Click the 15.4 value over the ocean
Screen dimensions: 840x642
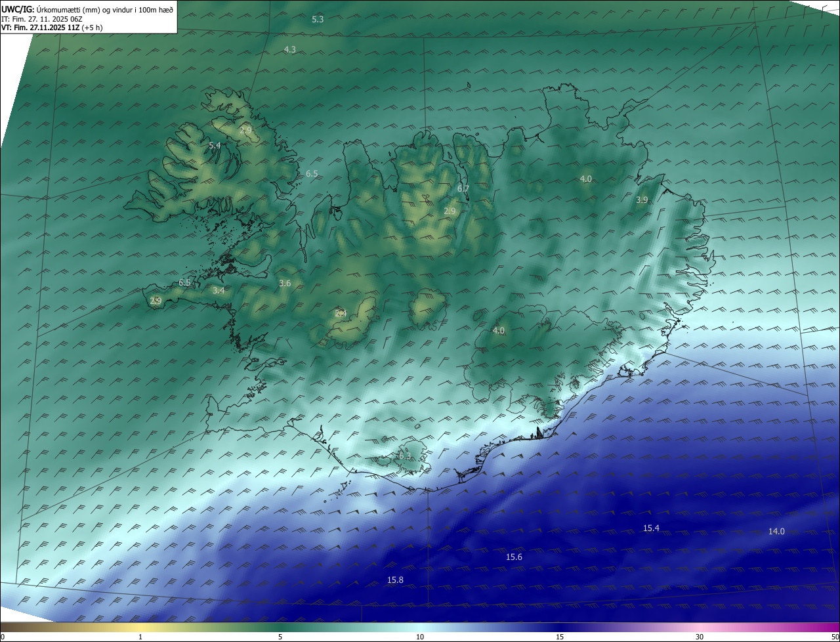651,528
